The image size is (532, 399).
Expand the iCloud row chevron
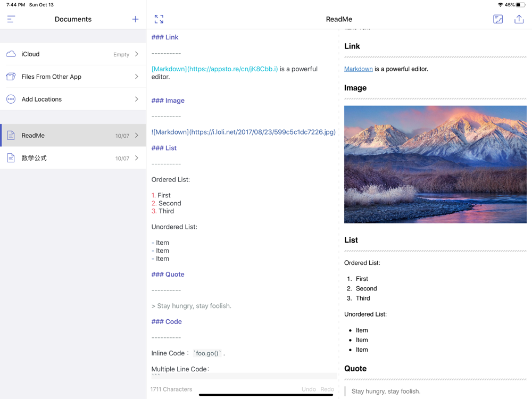pyautogui.click(x=136, y=54)
